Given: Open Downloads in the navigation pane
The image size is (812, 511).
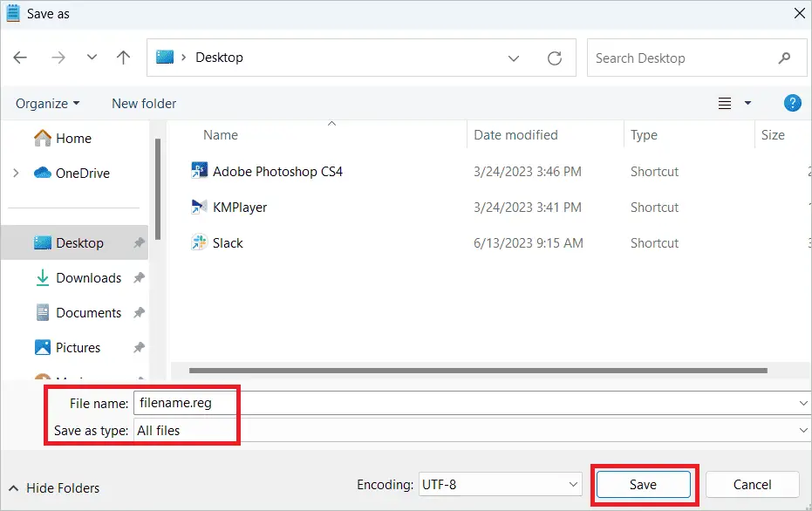Looking at the screenshot, I should click(88, 278).
